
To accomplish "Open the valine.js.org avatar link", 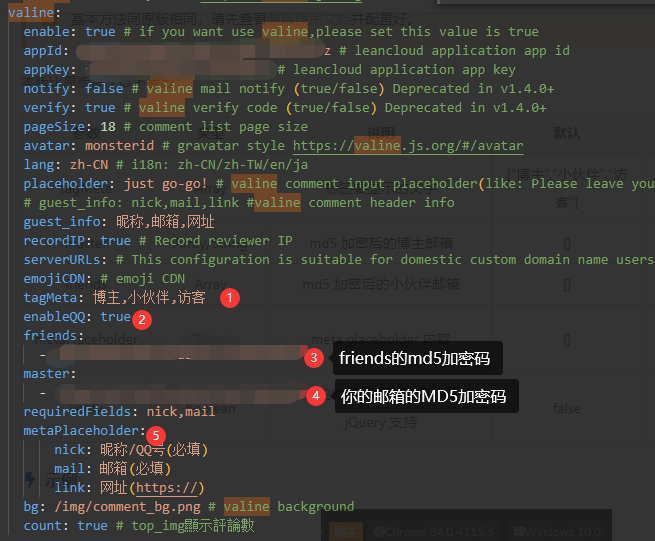I will pos(408,145).
